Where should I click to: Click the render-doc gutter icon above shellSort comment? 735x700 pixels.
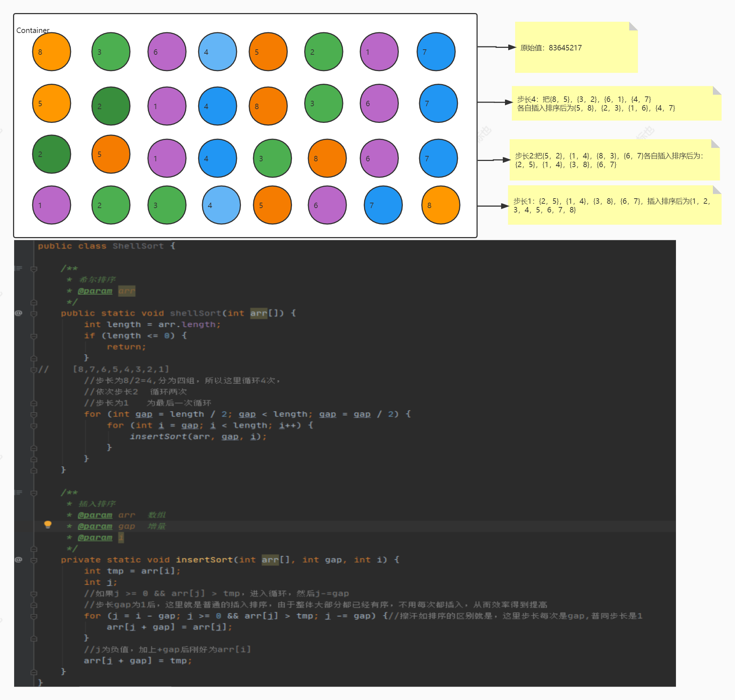coord(18,268)
